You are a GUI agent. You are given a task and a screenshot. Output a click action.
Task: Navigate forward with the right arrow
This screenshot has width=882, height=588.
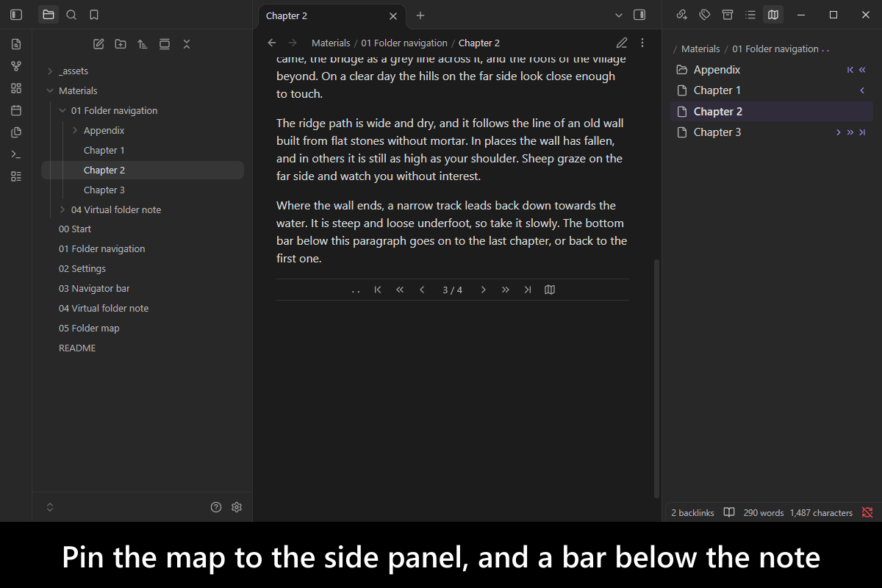click(293, 43)
